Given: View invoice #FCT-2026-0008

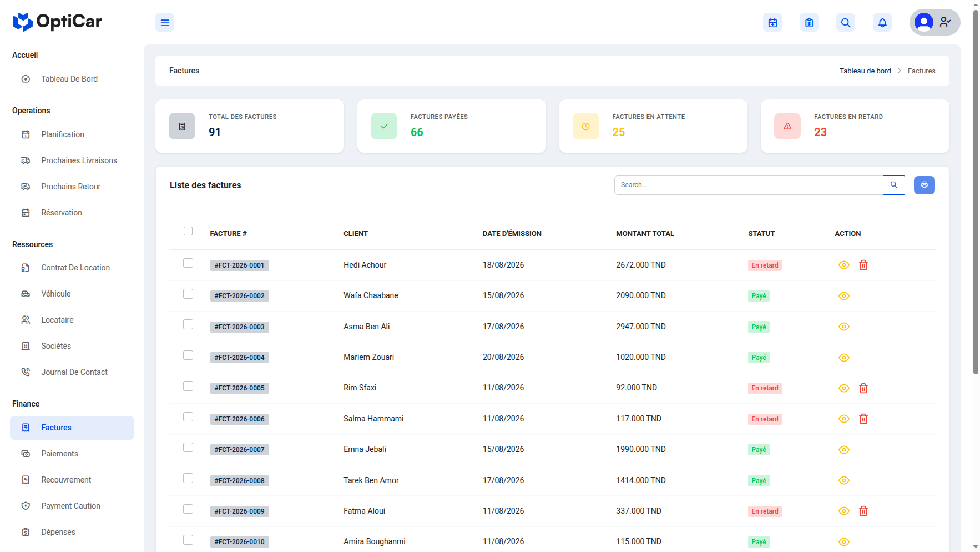Looking at the screenshot, I should coord(844,480).
